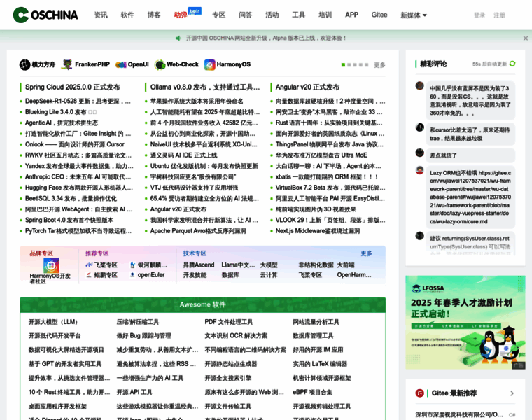Open the 模力方舟 project icon
Viewport: 532px width, 420px height.
[24, 64]
